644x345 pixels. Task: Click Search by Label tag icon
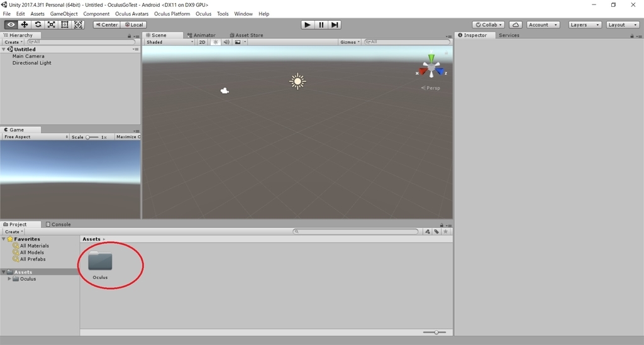click(436, 231)
